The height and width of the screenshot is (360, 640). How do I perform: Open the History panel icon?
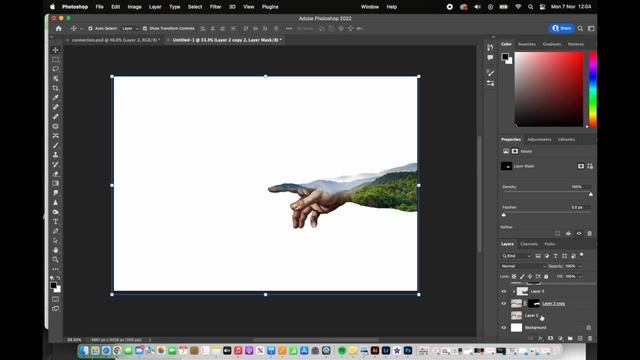[x=490, y=48]
